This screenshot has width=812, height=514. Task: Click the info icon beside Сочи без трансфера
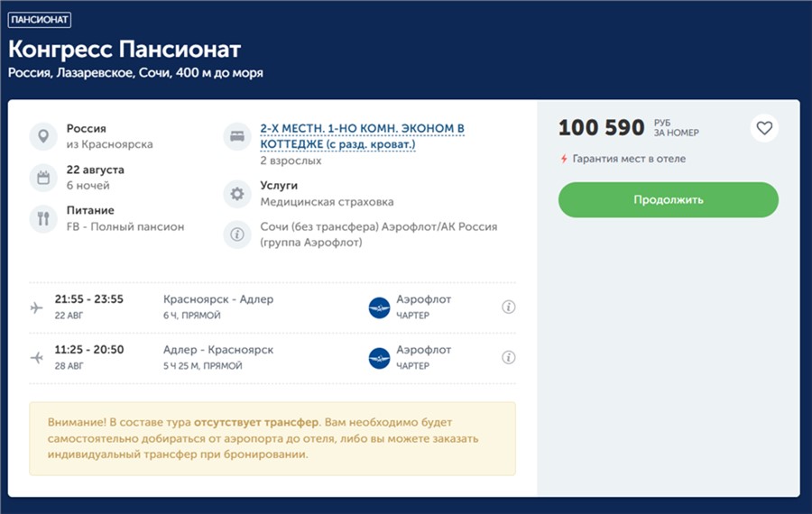tap(237, 234)
